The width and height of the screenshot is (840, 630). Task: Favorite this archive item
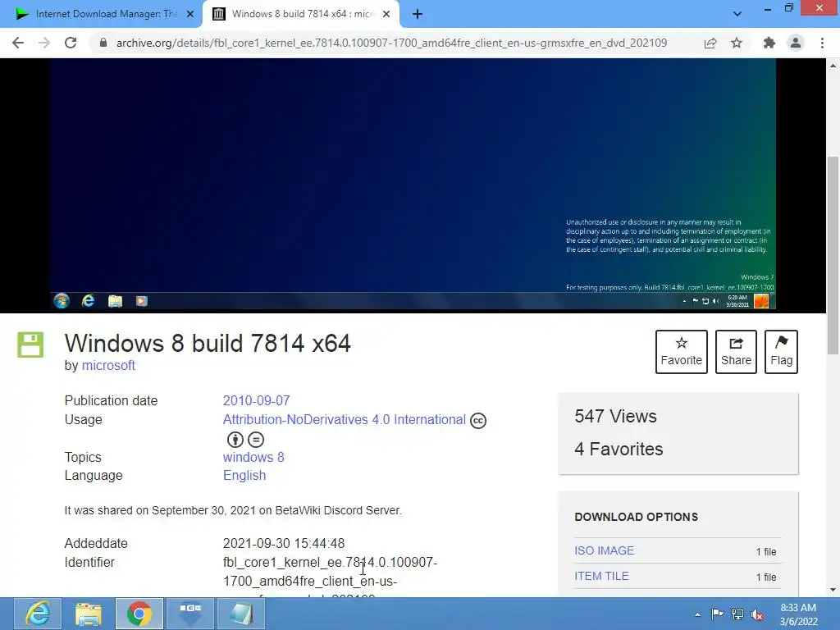(682, 352)
